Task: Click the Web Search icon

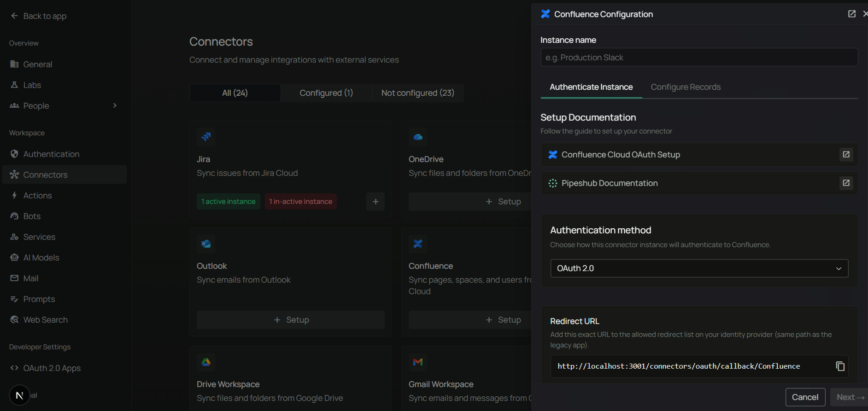Action: [14, 319]
